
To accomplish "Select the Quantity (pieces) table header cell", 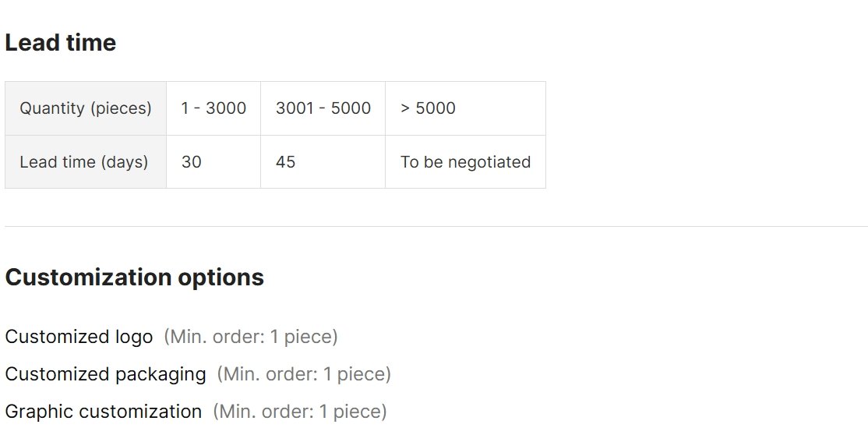I will [86, 108].
